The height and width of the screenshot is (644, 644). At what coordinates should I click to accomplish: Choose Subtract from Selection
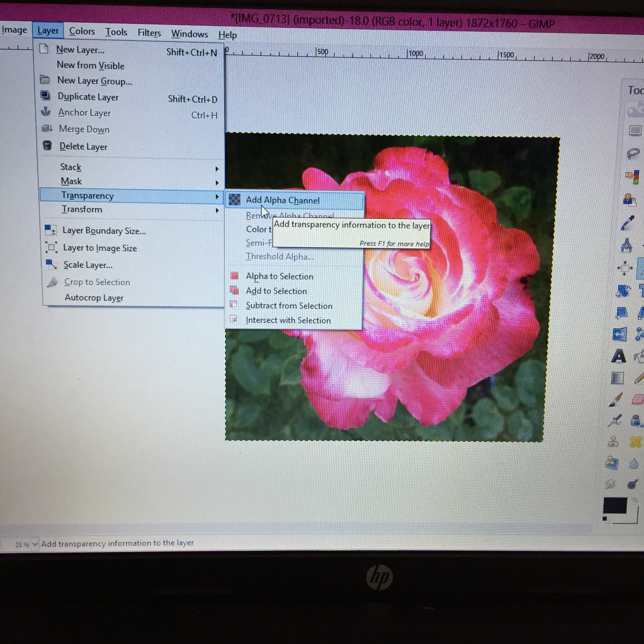[294, 306]
